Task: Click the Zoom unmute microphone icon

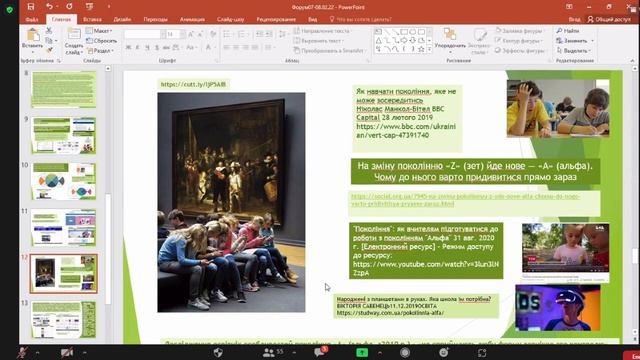Action: click(22, 352)
